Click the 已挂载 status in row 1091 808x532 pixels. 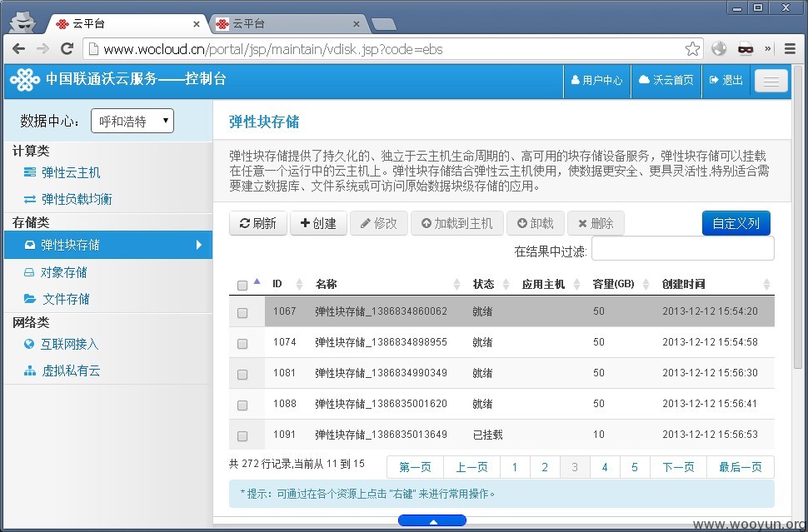pyautogui.click(x=487, y=435)
